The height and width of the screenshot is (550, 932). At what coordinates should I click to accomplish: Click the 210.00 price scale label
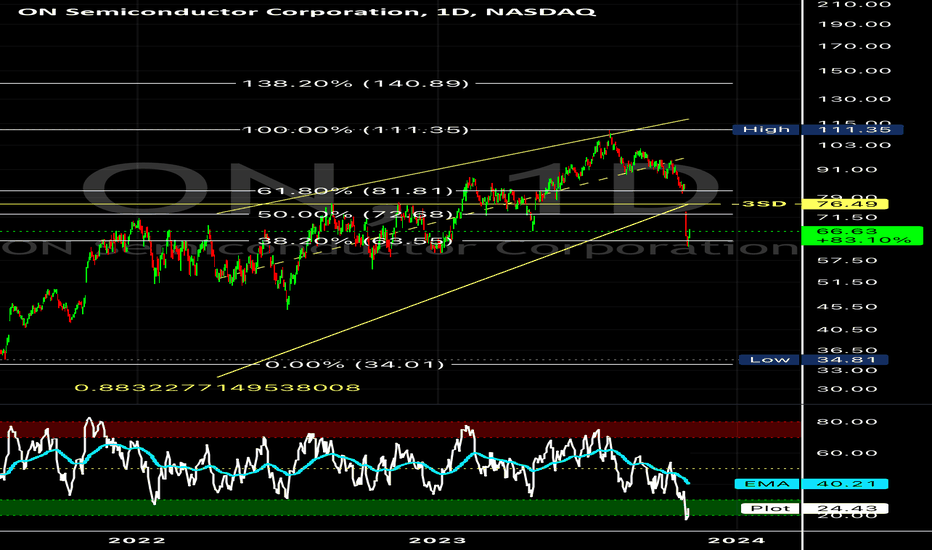(x=854, y=5)
